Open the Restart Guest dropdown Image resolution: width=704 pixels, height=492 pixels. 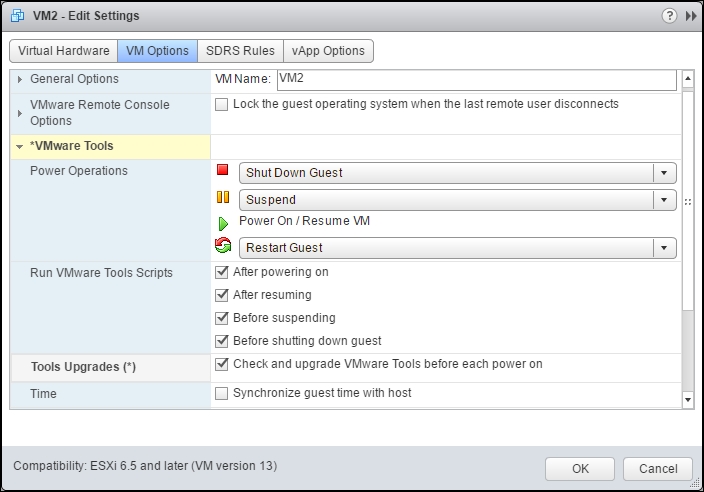click(458, 248)
